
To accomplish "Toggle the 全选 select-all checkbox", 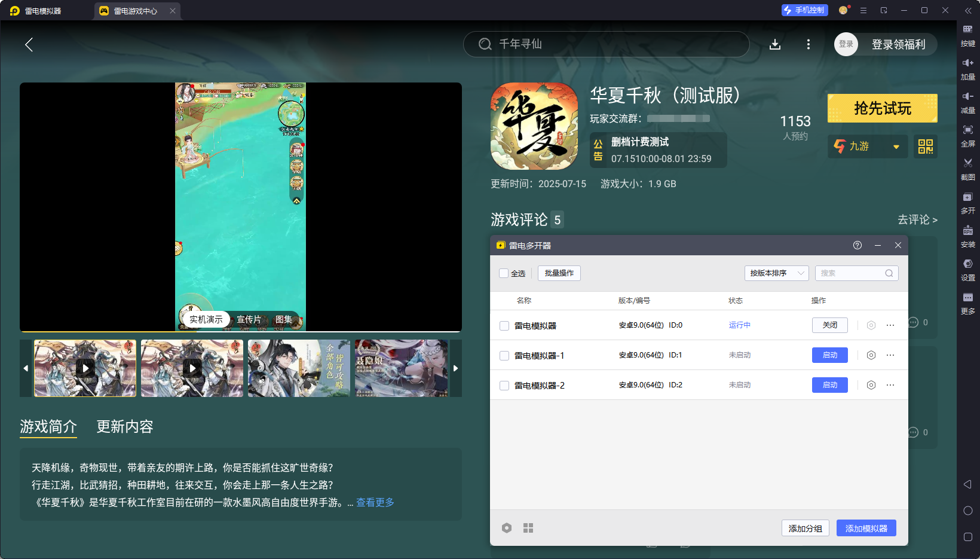I will pos(504,273).
